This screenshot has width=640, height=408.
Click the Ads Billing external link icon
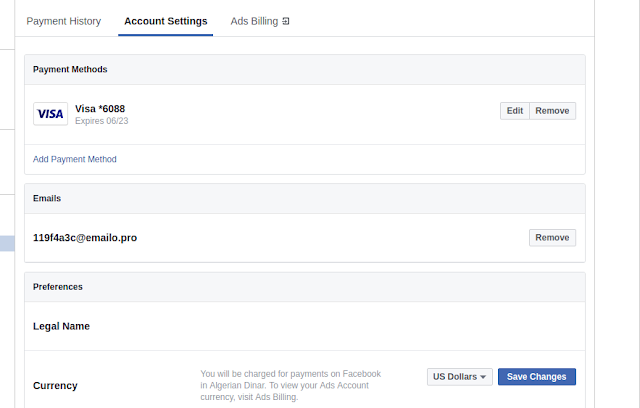286,21
